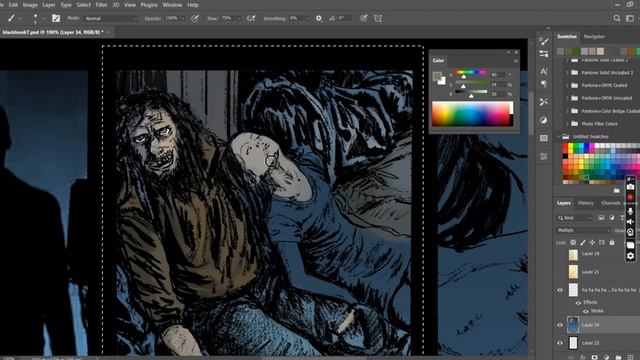This screenshot has height=360, width=640.
Task: Click the webcam icon in recorder
Action: click(x=630, y=232)
